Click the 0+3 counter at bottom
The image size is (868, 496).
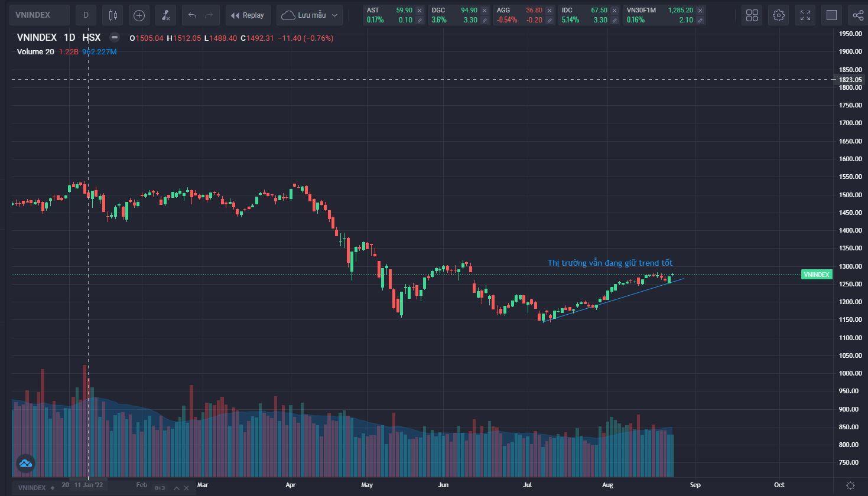tap(160, 488)
